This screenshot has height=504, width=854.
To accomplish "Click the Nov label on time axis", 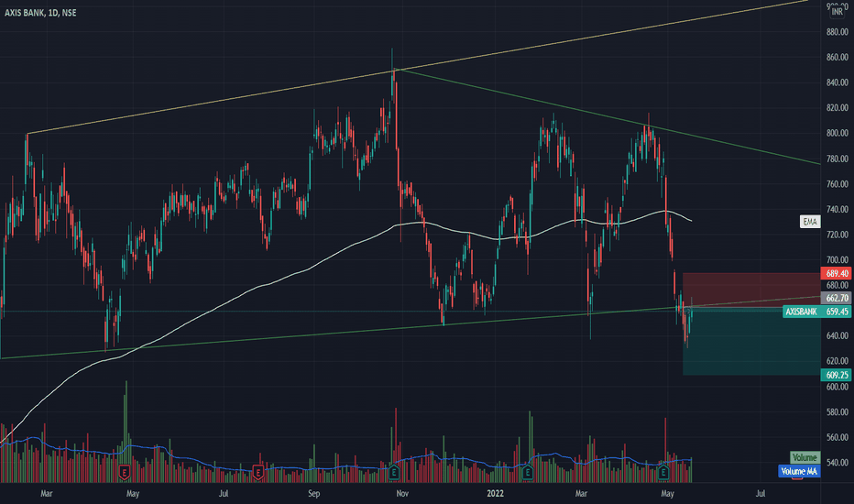I will (x=402, y=494).
